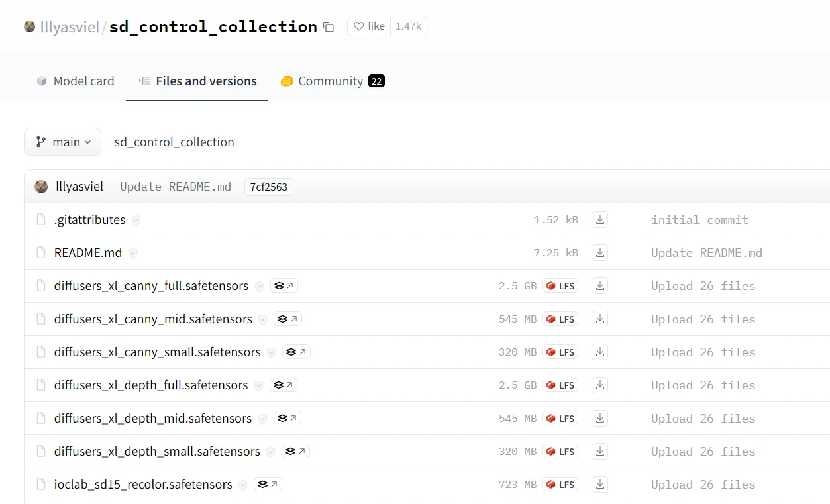Click the safe shield on diffusers_xl_depth_mid
This screenshot has height=504, width=830.
(262, 419)
